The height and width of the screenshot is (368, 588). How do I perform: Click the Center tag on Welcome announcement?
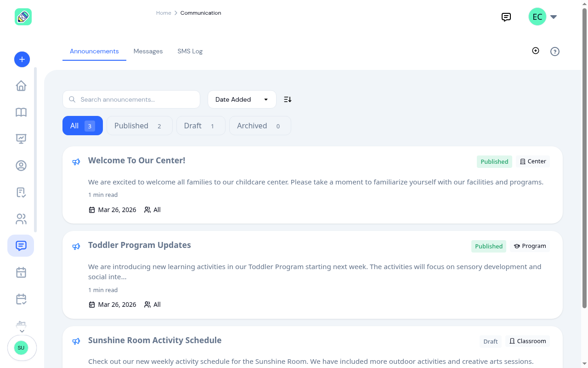coord(533,161)
